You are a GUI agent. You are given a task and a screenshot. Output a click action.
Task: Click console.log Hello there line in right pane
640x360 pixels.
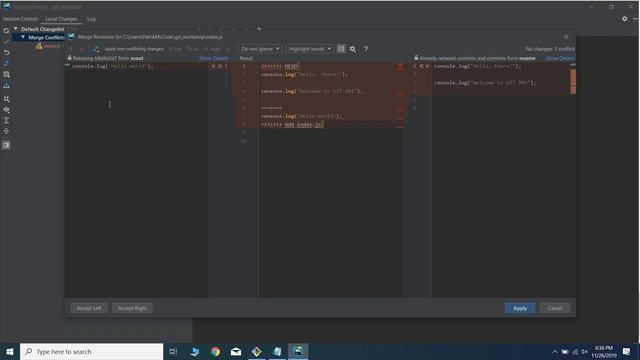pyautogui.click(x=477, y=66)
